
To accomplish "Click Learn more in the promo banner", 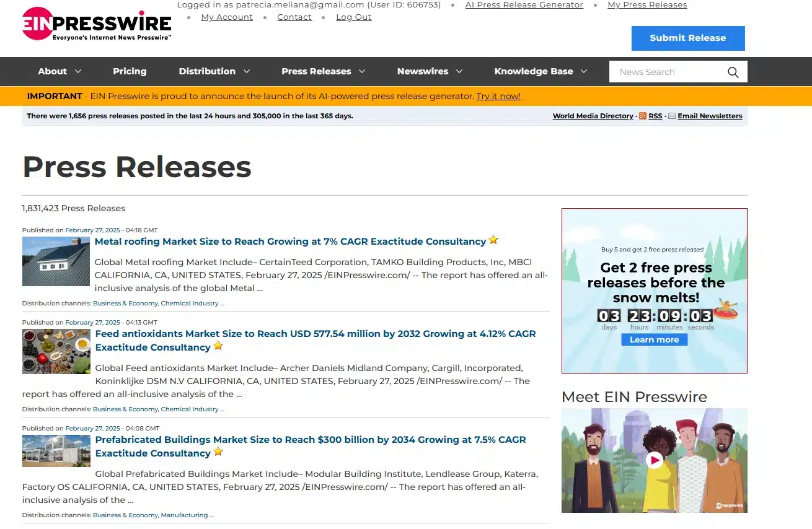I will tap(654, 339).
